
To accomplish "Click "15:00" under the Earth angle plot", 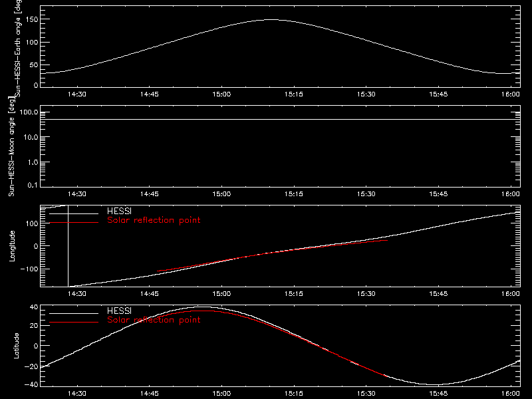I will point(221,94).
